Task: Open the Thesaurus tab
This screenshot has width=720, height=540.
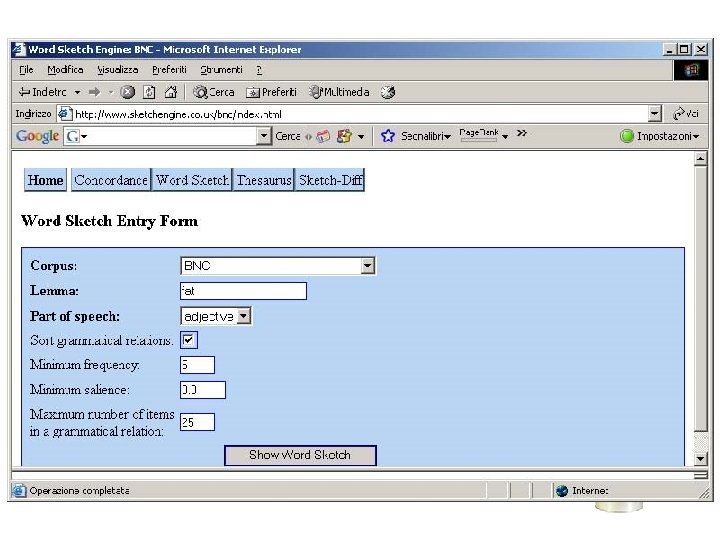Action: click(264, 180)
